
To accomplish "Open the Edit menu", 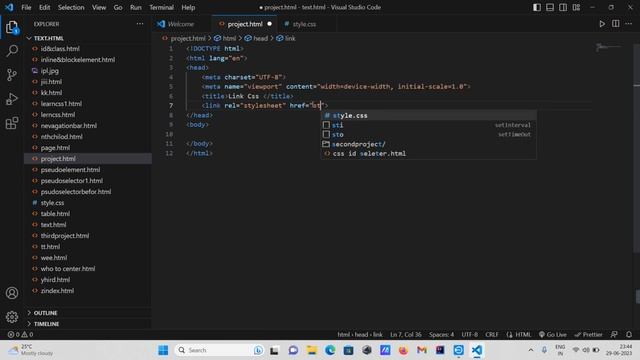I will [x=44, y=7].
